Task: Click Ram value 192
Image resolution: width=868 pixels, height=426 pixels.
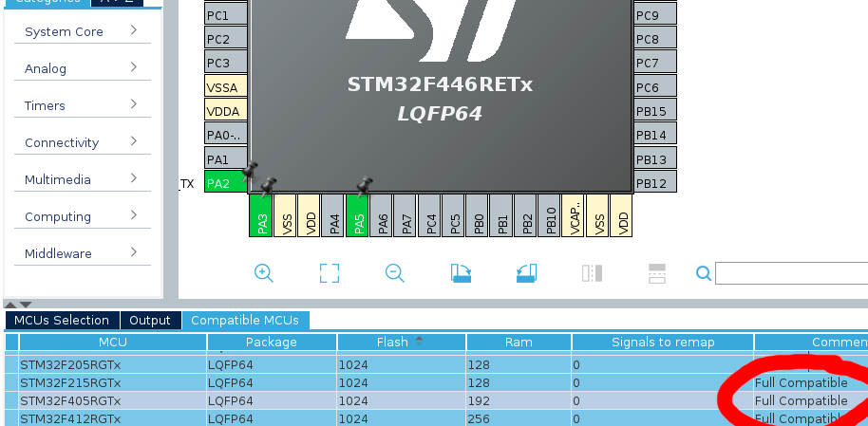Action: point(480,400)
